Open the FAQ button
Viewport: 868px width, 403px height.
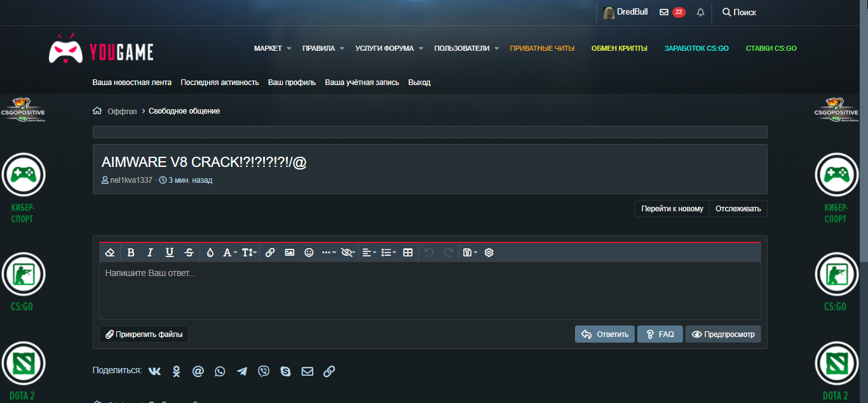pos(660,334)
